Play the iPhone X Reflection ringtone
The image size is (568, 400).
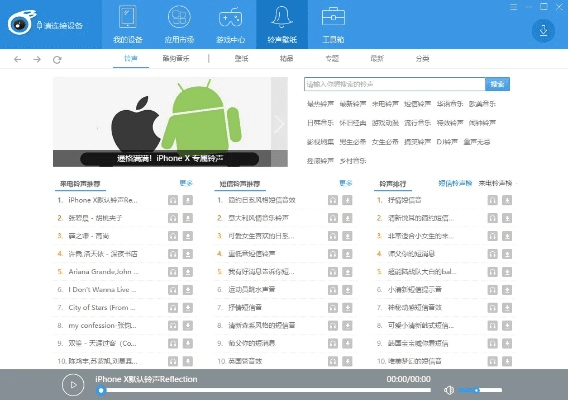[73, 385]
